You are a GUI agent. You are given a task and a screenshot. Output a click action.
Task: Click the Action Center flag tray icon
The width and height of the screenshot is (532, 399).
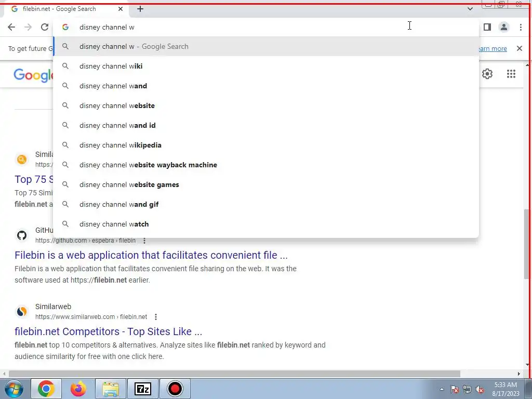tap(454, 390)
